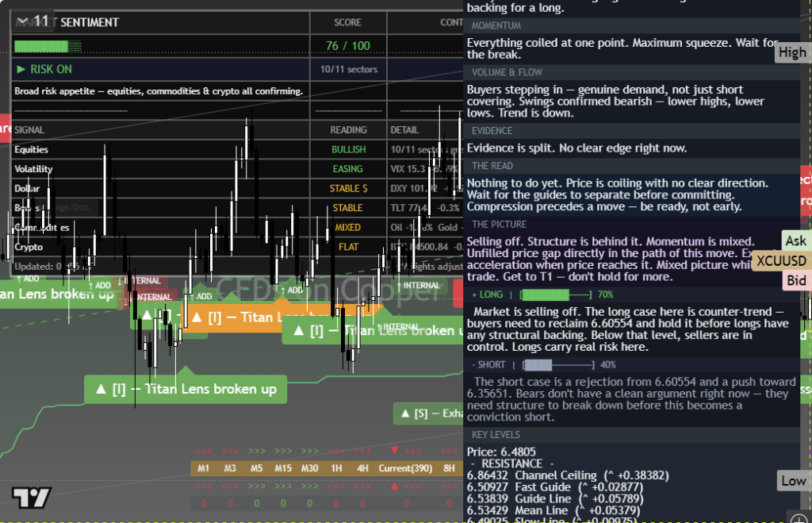Click the 6.50927 Fast Guide level
Screen dimensions: 812x523
(x=554, y=487)
